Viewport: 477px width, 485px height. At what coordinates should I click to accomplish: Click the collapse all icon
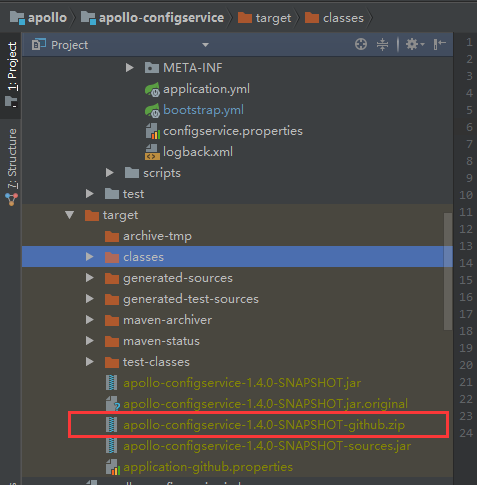[x=382, y=44]
